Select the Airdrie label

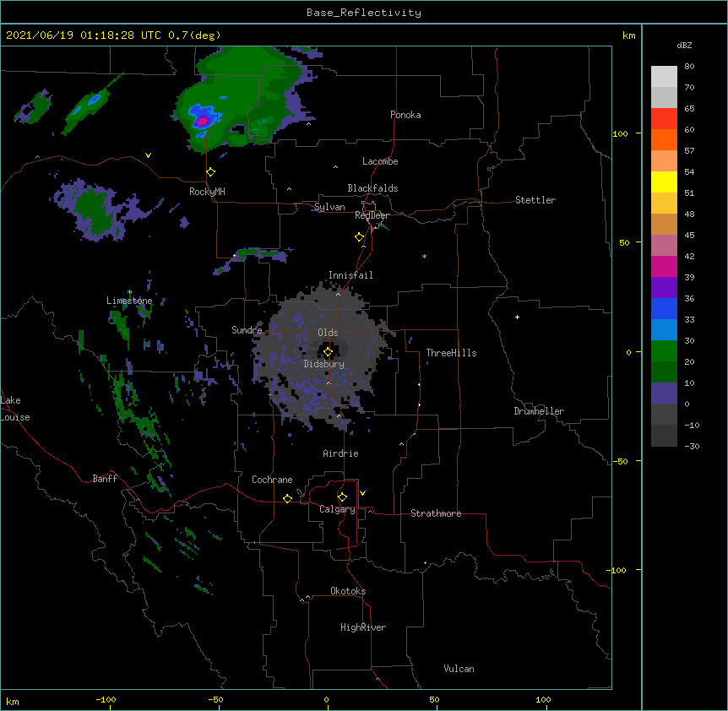pos(341,453)
